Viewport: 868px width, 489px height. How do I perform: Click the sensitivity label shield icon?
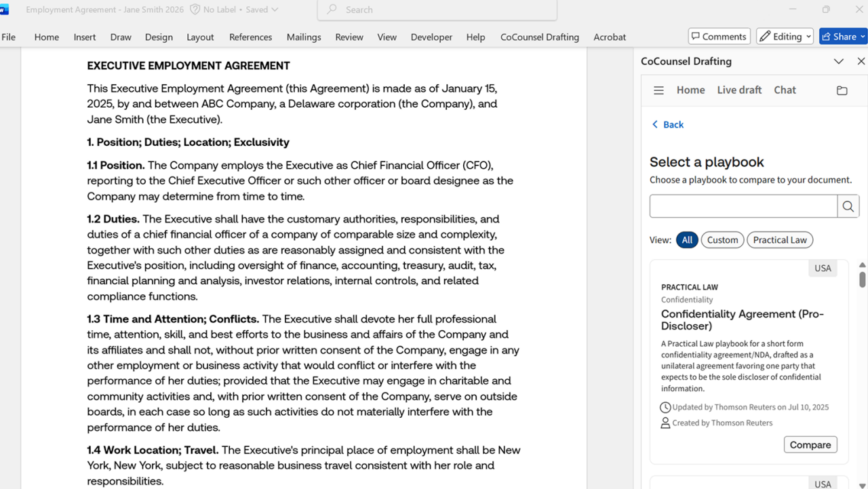[x=195, y=9]
